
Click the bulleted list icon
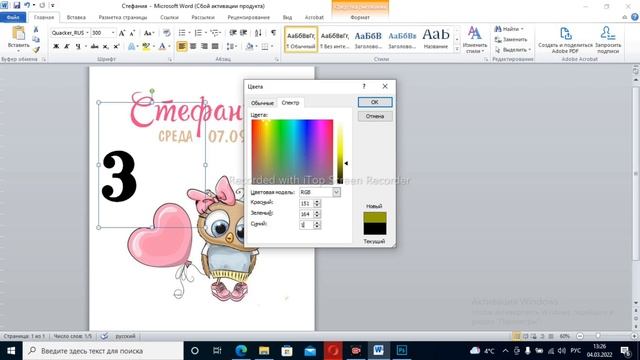[182, 33]
